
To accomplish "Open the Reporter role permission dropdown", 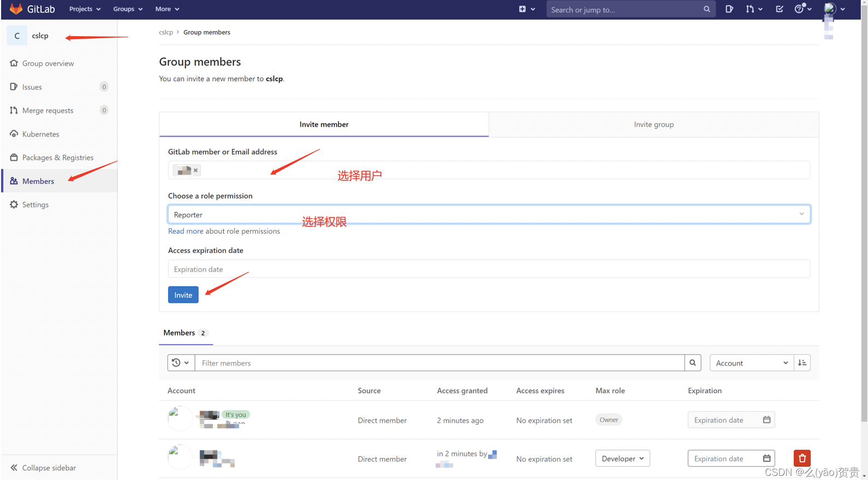I will click(489, 215).
